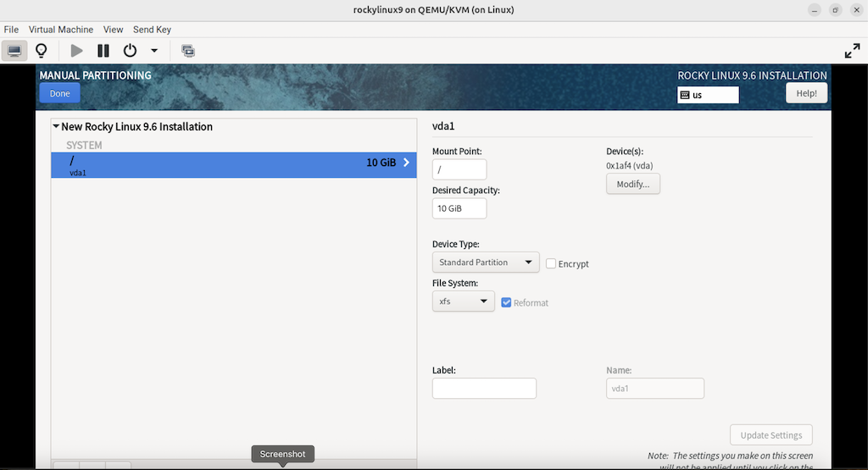
Task: Power on the virtual machine
Action: 76,51
